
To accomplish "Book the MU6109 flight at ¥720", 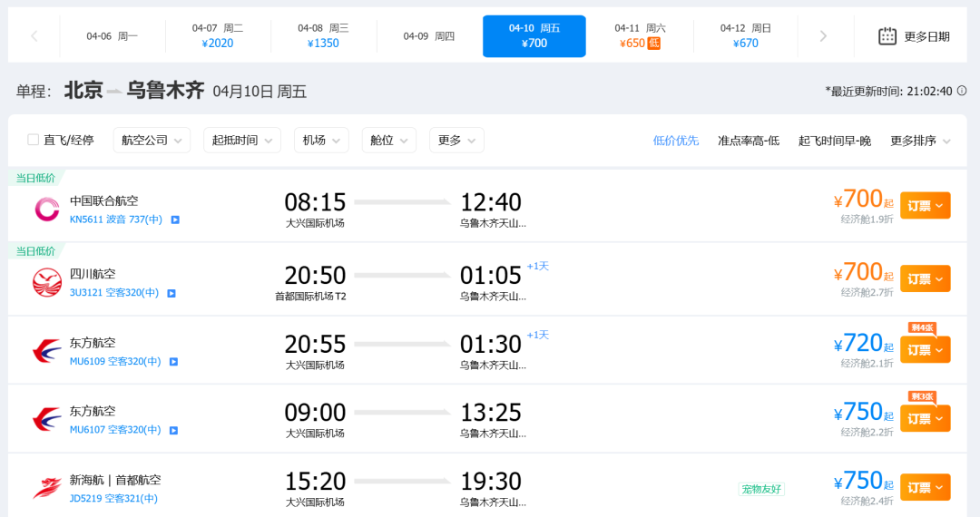I will [925, 350].
